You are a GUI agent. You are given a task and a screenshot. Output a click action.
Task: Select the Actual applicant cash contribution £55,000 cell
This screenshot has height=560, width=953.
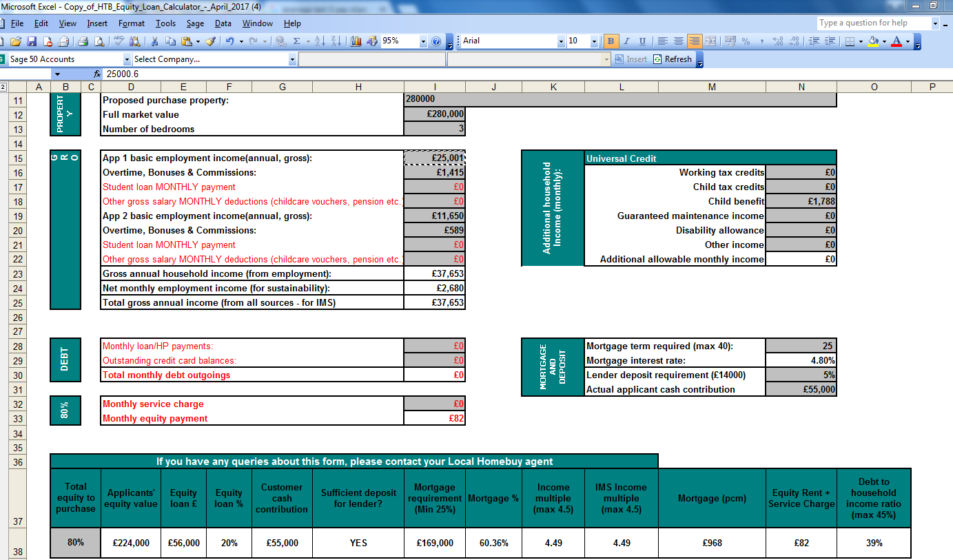tap(801, 389)
